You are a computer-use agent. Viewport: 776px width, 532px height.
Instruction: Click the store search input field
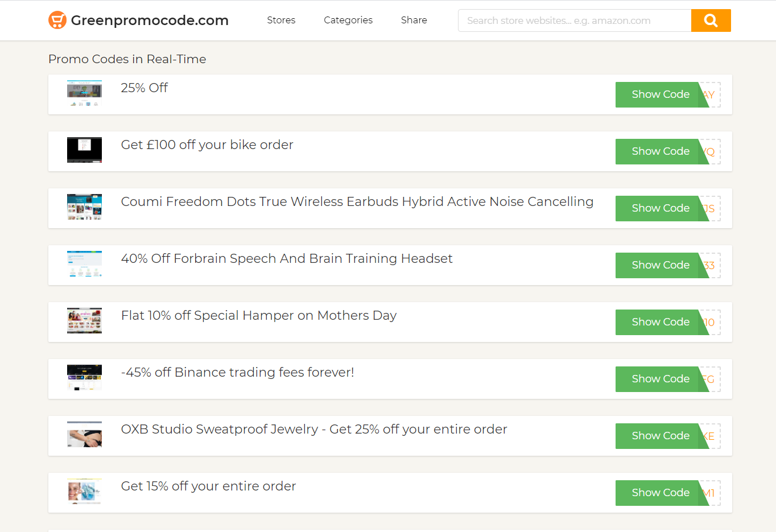coord(575,20)
